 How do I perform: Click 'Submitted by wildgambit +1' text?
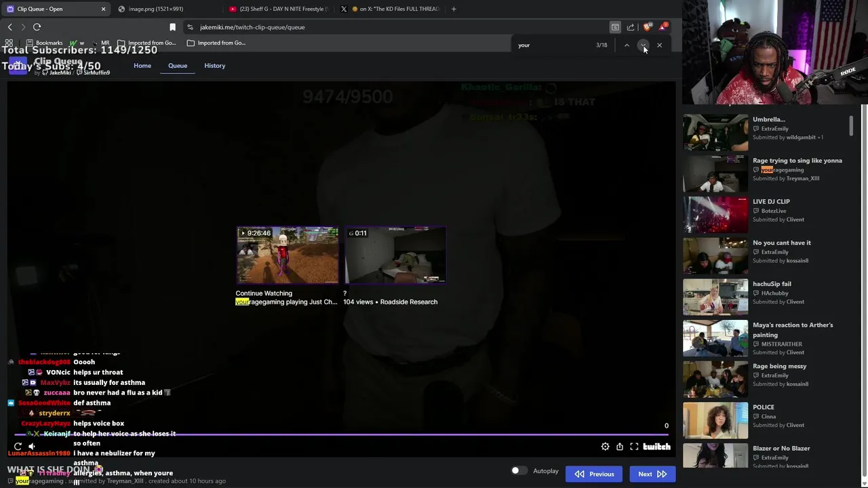tap(788, 138)
